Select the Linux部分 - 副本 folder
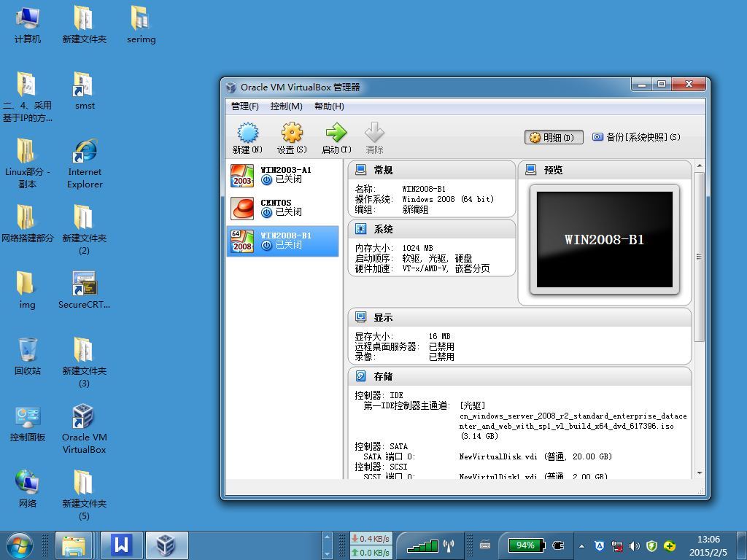 click(27, 164)
